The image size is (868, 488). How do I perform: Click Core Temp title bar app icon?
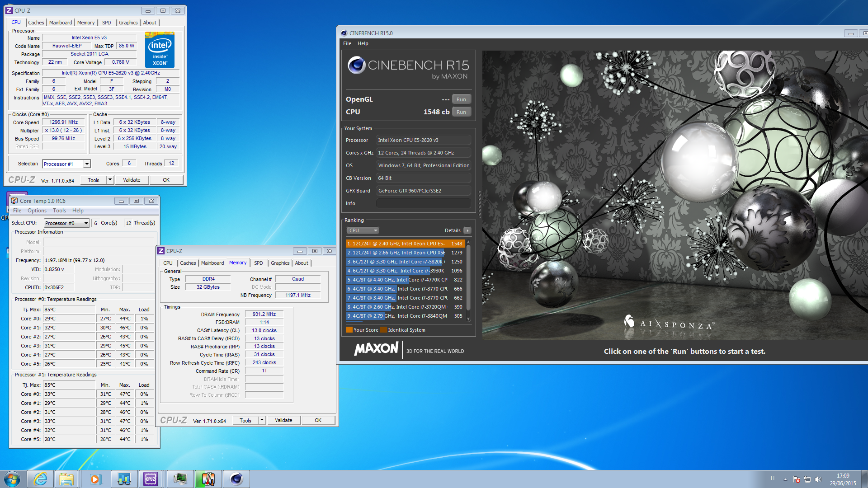(x=14, y=201)
